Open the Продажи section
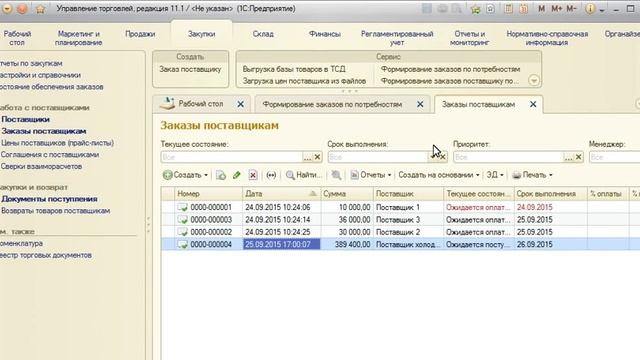The image size is (640, 360). 140,34
